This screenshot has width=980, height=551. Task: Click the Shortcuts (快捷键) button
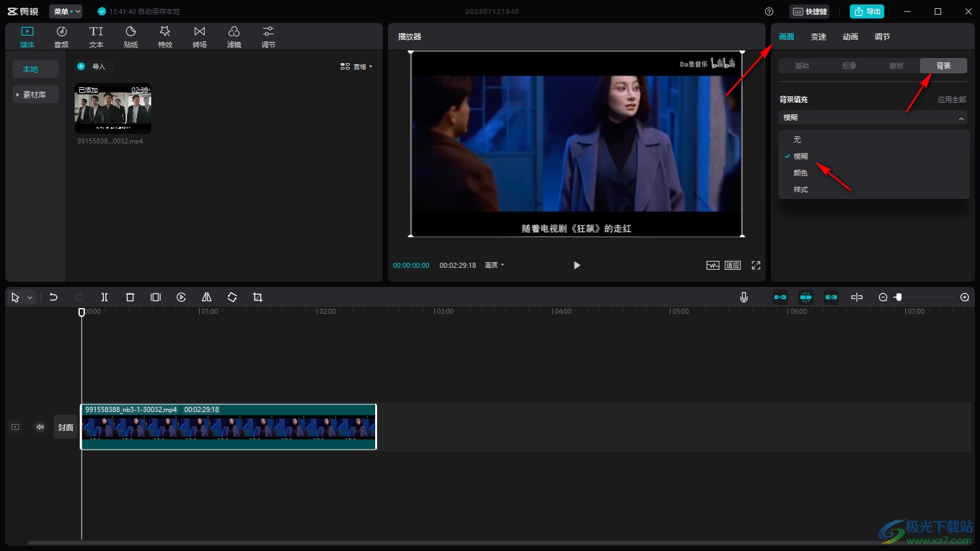(x=810, y=11)
